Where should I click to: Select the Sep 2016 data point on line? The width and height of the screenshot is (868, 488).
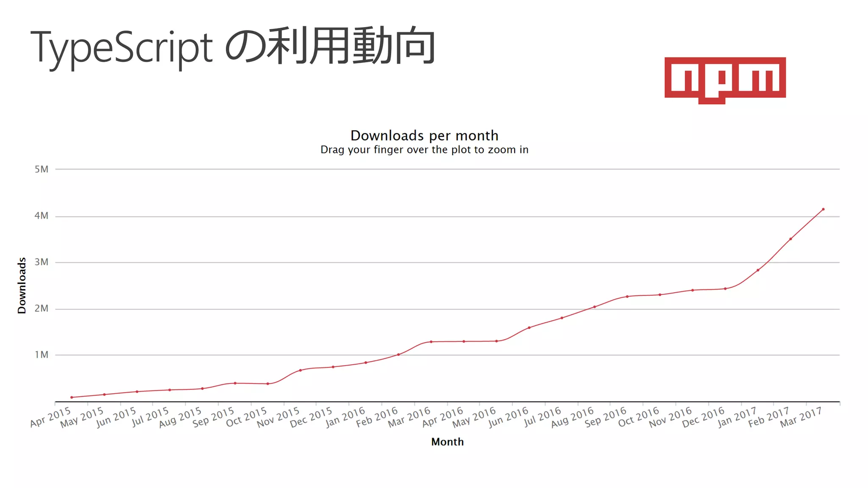click(x=627, y=297)
